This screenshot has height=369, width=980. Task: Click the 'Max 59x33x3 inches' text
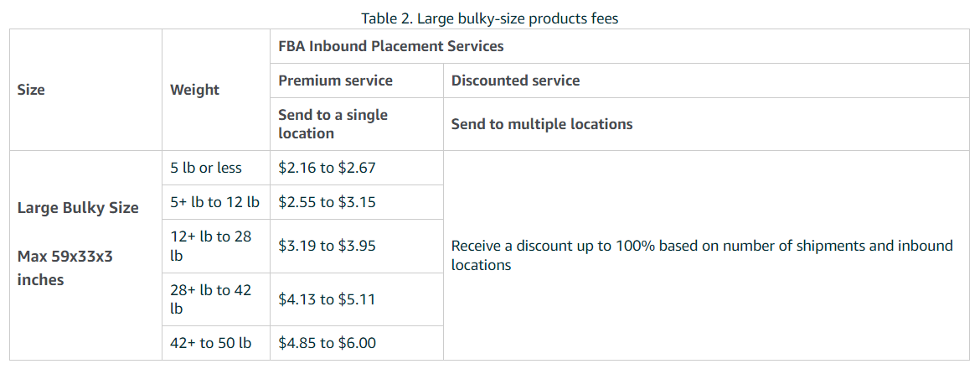coord(65,268)
